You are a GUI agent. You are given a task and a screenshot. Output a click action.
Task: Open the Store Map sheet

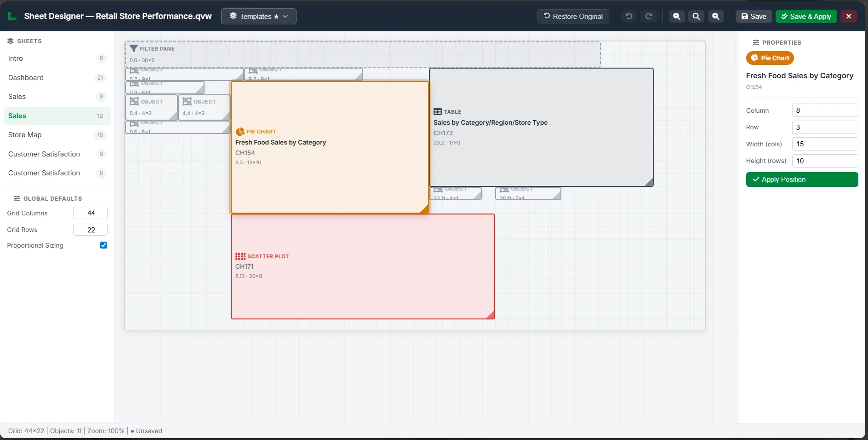25,135
